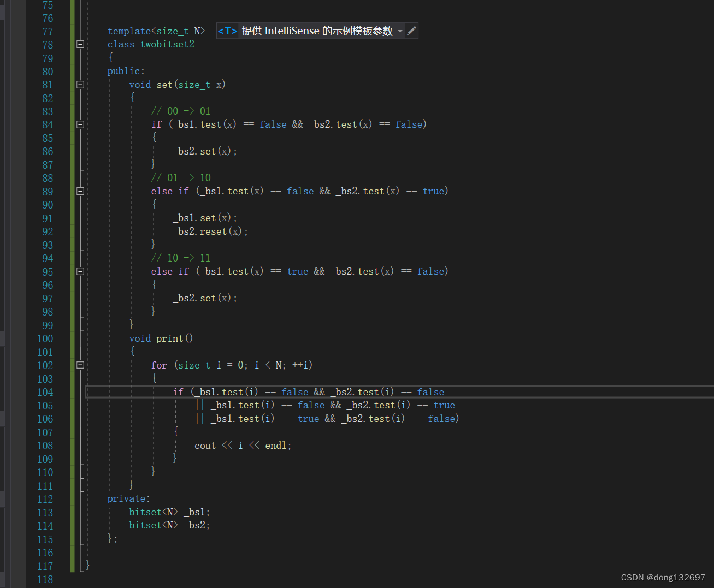Screen dimensions: 714x588
Task: Click 'void print()' declaration
Action: [161, 338]
